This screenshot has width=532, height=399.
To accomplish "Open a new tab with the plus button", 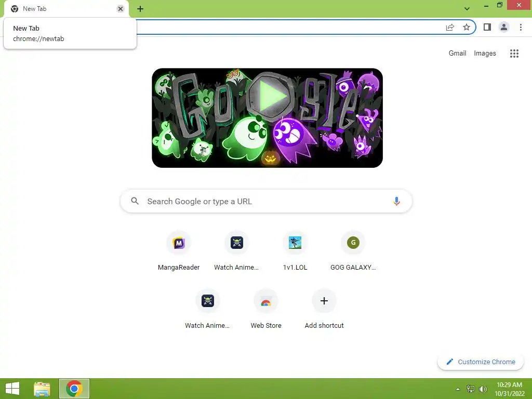I will [140, 9].
